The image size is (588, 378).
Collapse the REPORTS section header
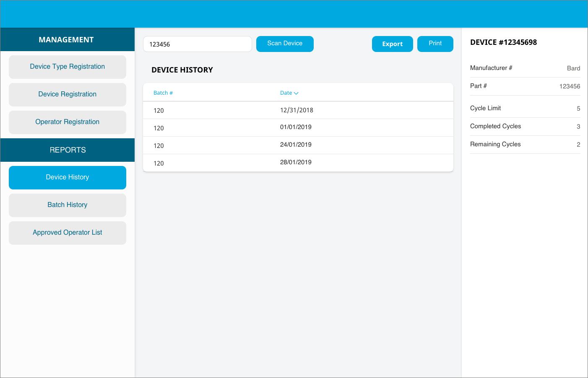(x=67, y=150)
